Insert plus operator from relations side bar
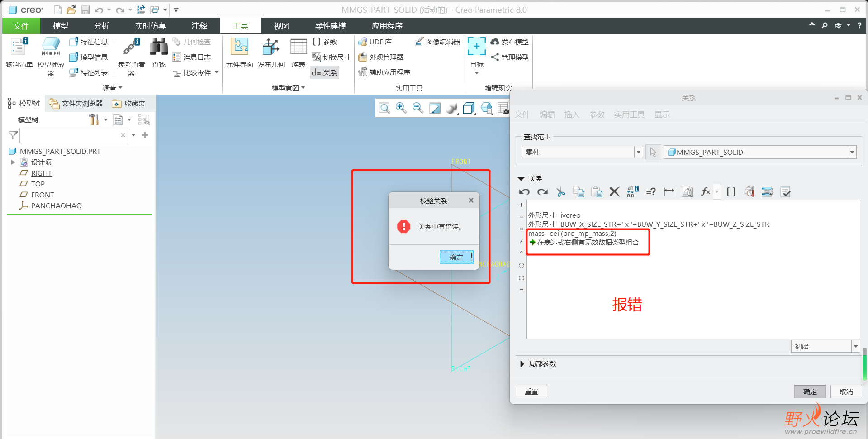 pos(521,205)
